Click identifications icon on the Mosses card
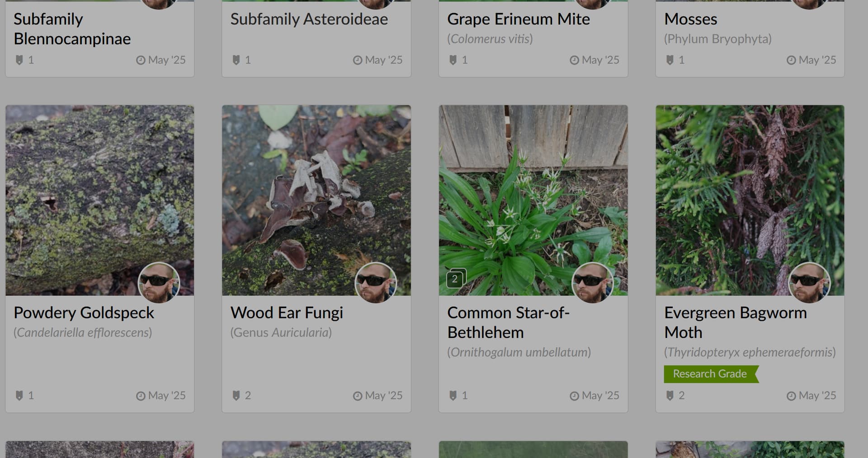868x458 pixels. 670,60
